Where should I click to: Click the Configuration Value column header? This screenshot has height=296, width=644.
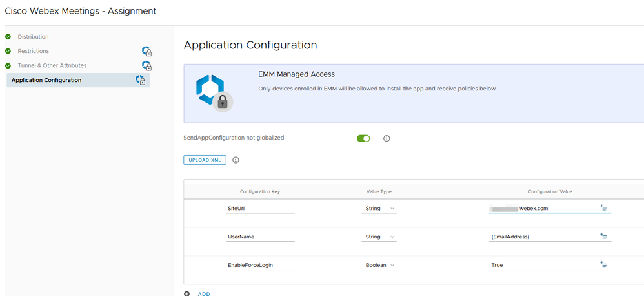(550, 191)
